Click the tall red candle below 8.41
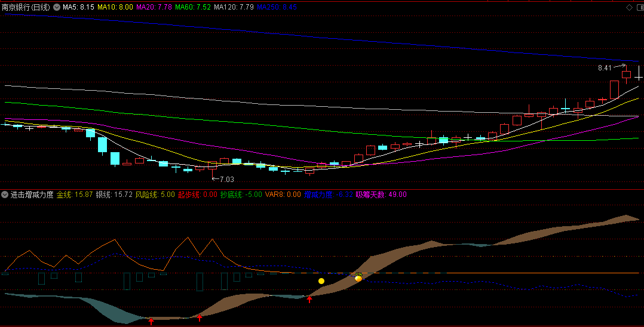Screen dimensions: 644x327 (614, 90)
